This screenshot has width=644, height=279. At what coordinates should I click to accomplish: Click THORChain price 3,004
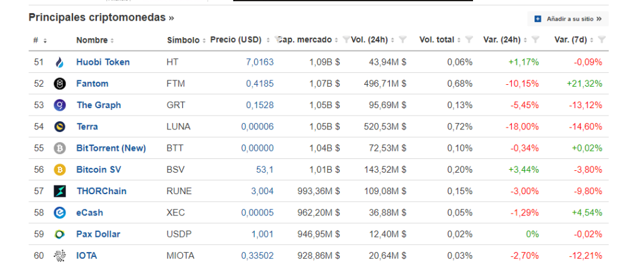coord(262,191)
